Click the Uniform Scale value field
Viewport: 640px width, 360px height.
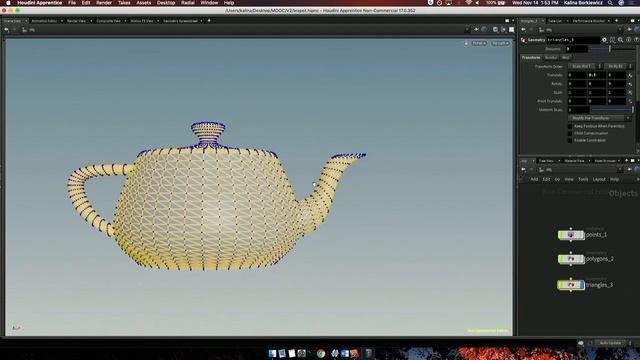578,110
